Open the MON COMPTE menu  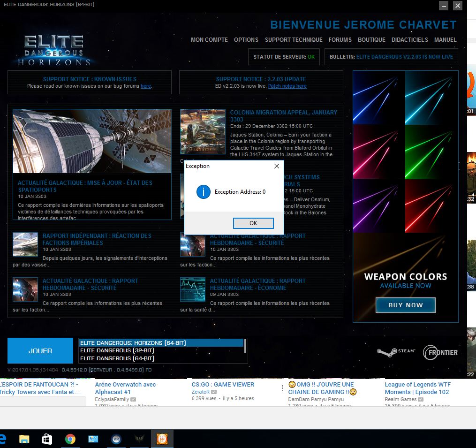[209, 40]
